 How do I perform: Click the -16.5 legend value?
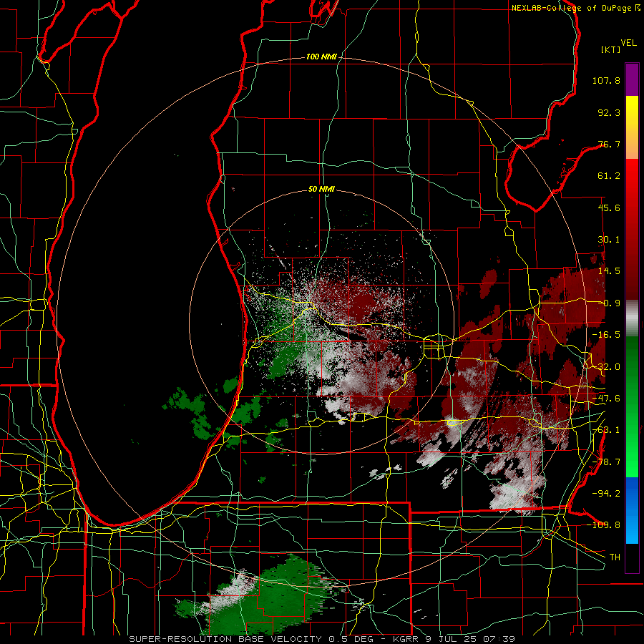pyautogui.click(x=606, y=335)
